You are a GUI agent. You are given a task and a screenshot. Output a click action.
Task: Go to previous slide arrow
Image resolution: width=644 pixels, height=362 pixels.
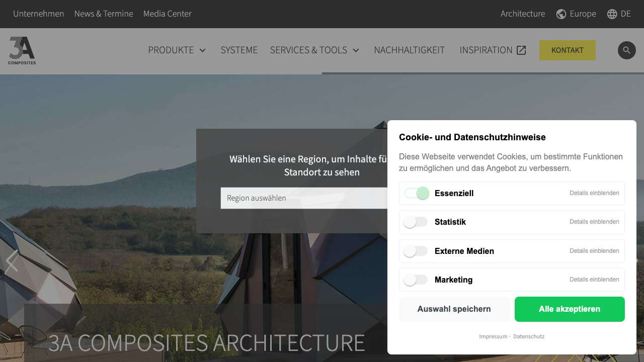pos(12,261)
